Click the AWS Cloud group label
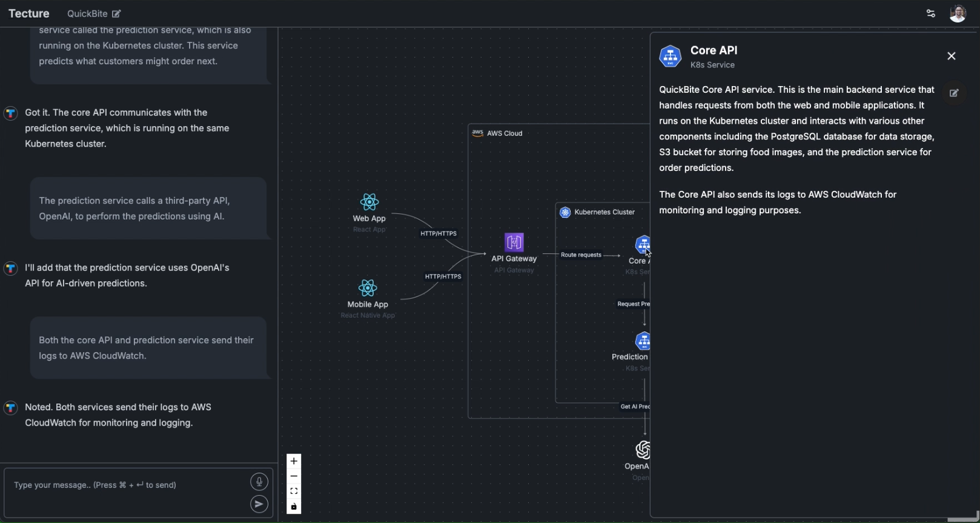Viewport: 980px width, 523px height. (505, 133)
